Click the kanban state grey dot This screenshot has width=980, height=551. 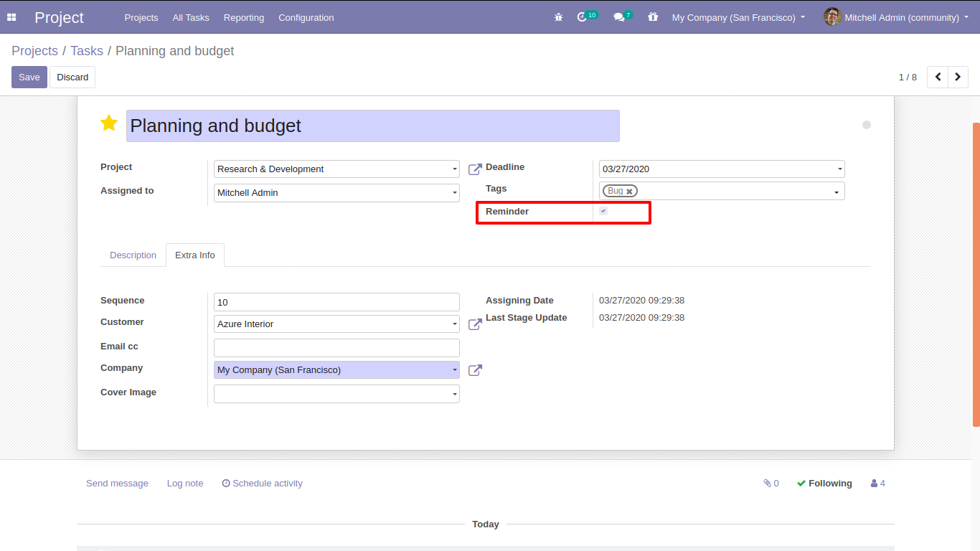coord(867,125)
